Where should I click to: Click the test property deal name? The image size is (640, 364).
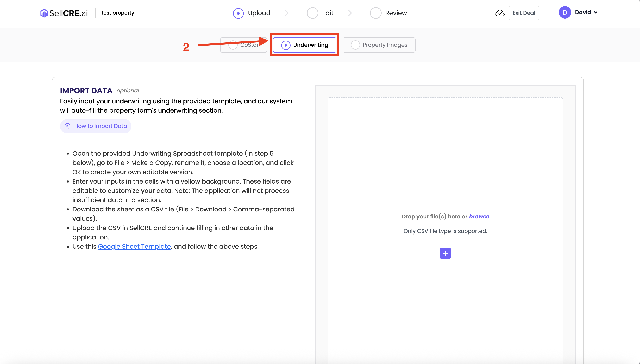(x=118, y=13)
